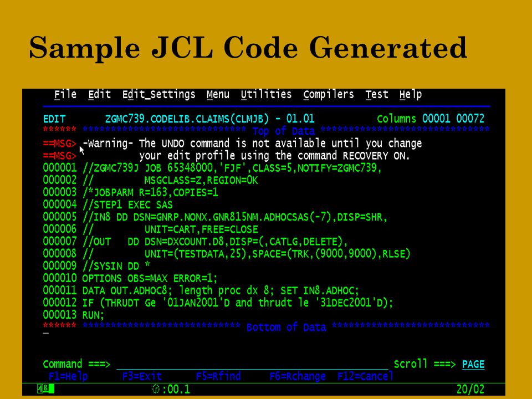Click line number 000004
532x399 pixels.
[x=60, y=204]
